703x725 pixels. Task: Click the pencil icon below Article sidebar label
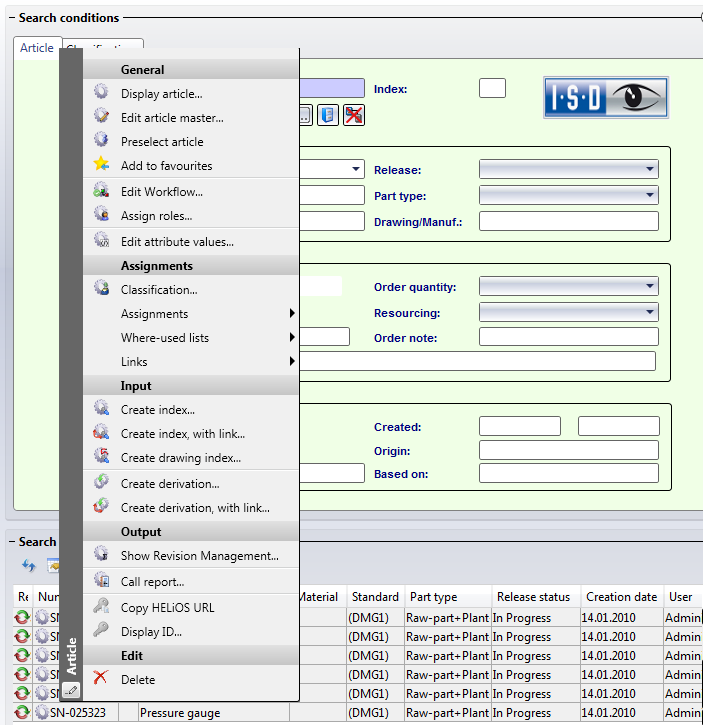pyautogui.click(x=70, y=690)
